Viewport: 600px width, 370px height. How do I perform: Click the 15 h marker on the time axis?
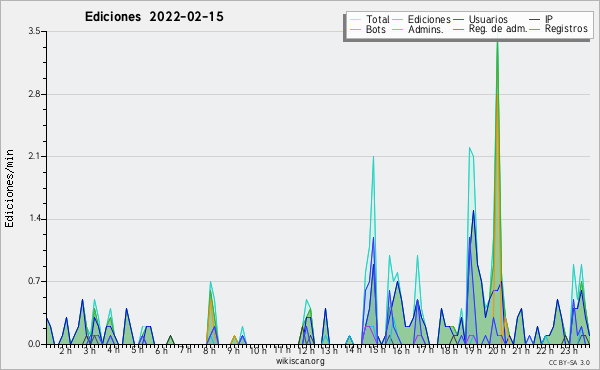tap(376, 350)
